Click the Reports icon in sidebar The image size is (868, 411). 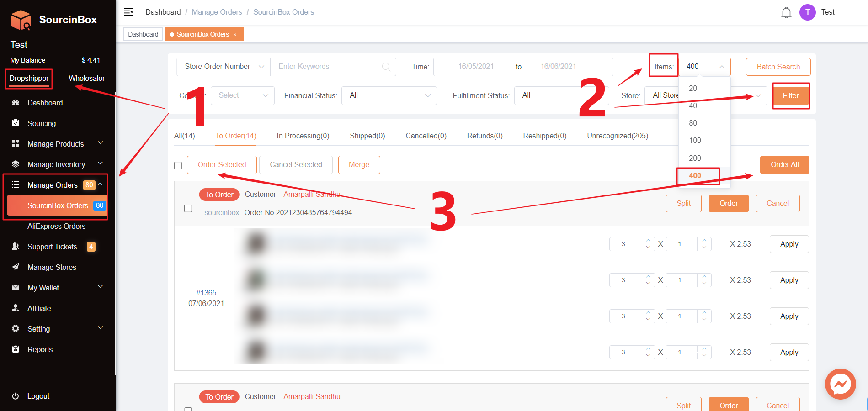coord(16,349)
